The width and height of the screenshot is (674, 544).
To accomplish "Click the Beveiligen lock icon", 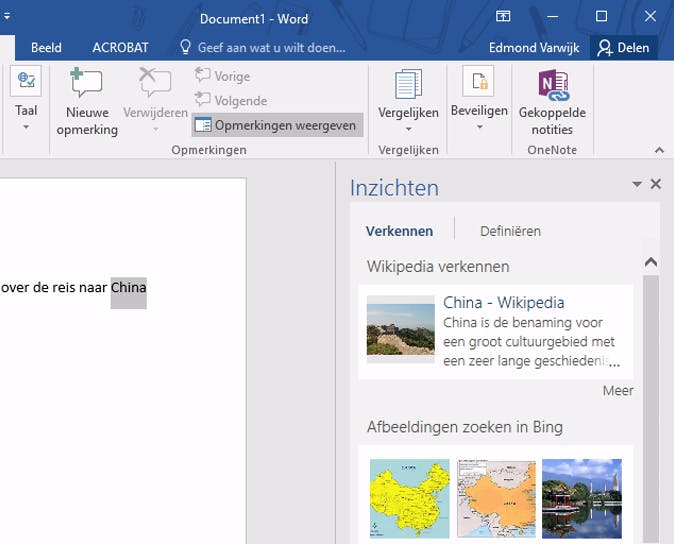I will (478, 81).
